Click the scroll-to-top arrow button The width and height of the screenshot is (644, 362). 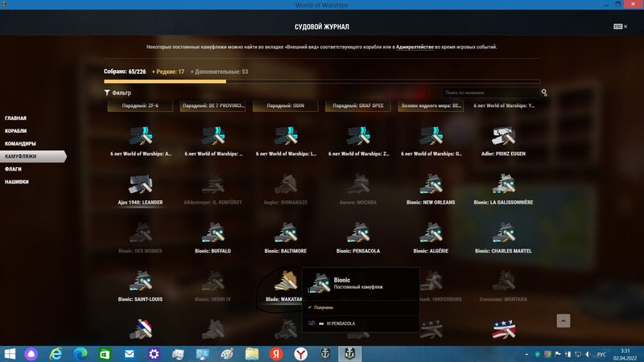(x=563, y=320)
